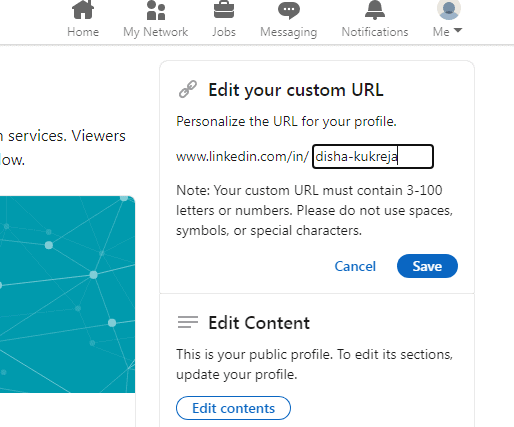Open the Jobs briefcase icon
The image size is (514, 427).
224,9
